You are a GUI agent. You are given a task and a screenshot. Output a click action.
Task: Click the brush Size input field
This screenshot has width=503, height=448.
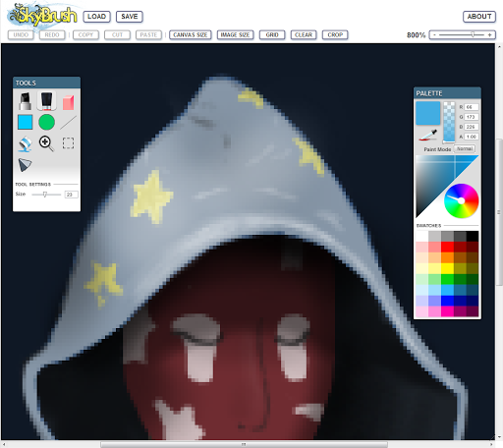tap(71, 195)
